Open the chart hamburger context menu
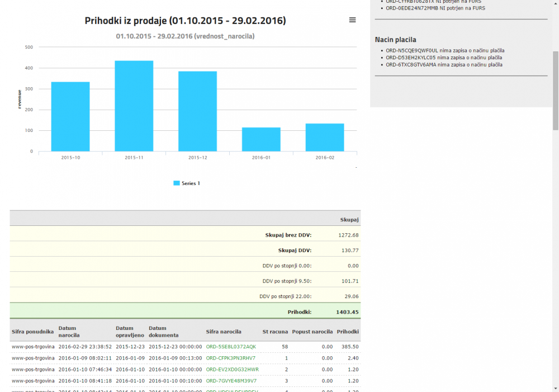Image resolution: width=559 pixels, height=392 pixels. click(x=352, y=20)
